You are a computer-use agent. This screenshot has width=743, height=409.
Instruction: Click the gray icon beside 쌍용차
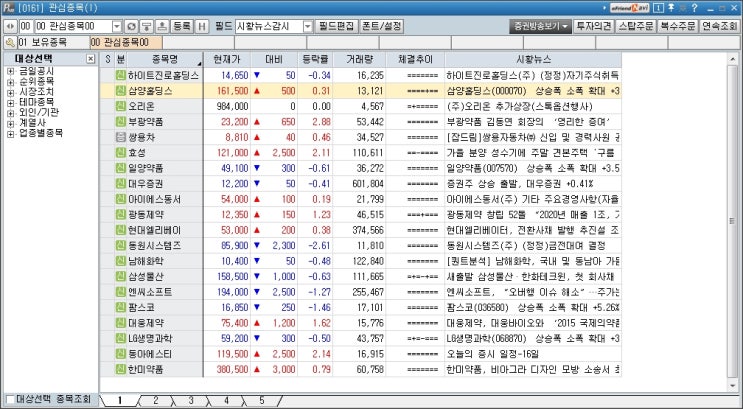click(120, 137)
